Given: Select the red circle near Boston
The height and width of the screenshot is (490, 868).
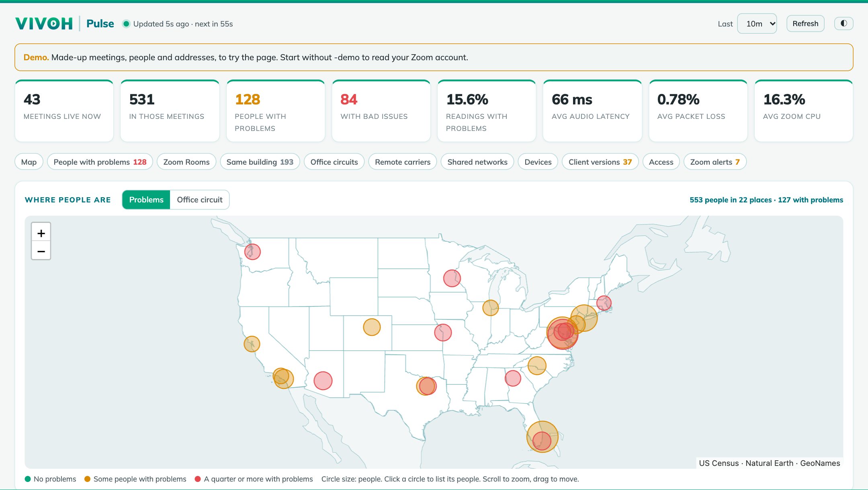Looking at the screenshot, I should pos(604,303).
